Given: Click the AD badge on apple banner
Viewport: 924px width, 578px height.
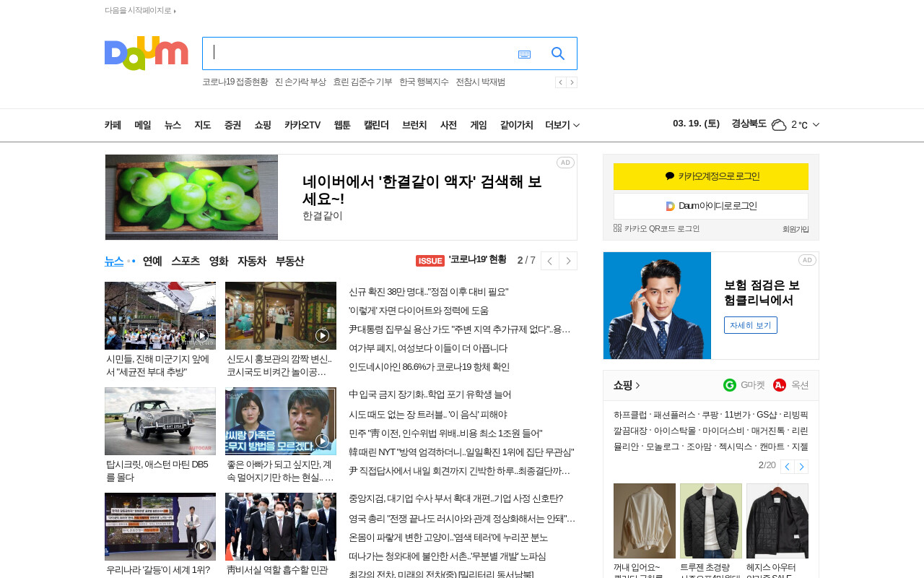Looking at the screenshot, I should 565,163.
